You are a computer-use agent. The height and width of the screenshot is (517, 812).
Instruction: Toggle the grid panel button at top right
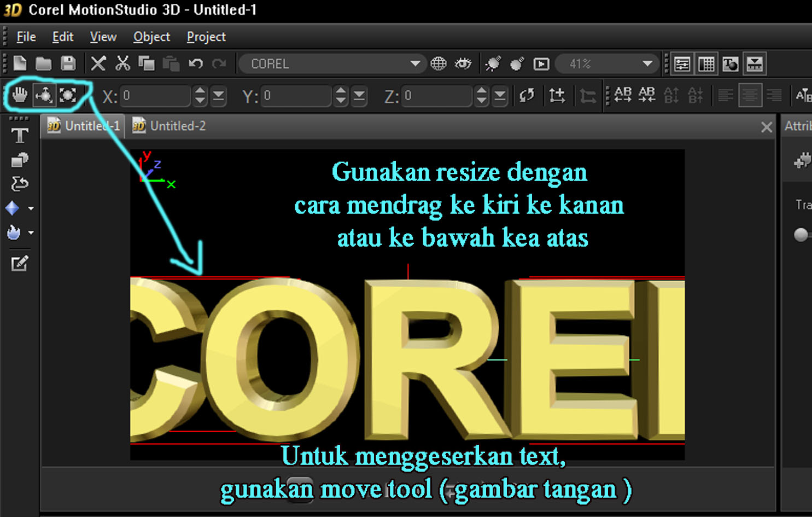pyautogui.click(x=706, y=64)
